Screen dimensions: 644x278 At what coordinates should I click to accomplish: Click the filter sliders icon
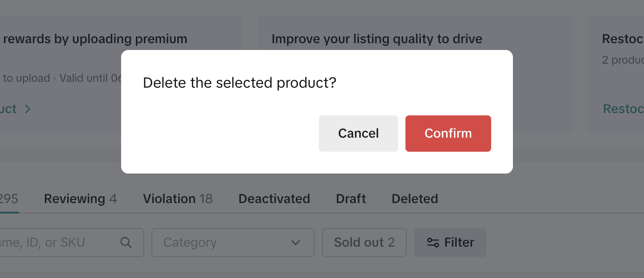click(x=433, y=243)
